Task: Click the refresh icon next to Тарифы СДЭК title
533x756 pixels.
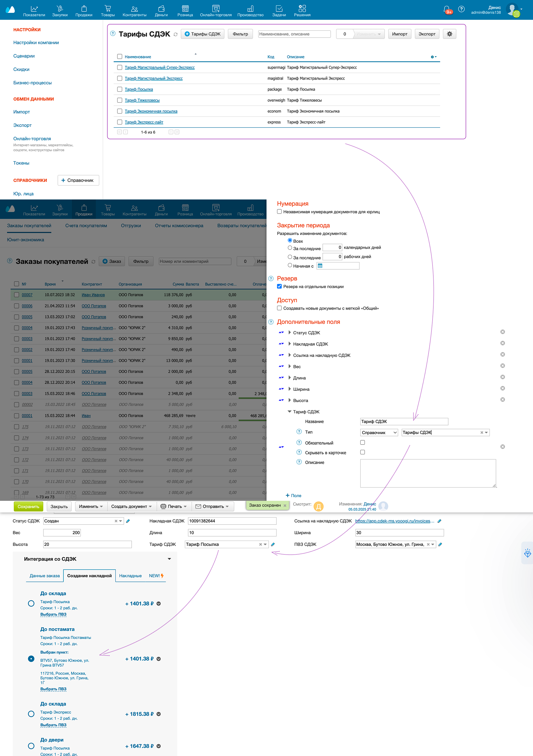Action: point(175,34)
